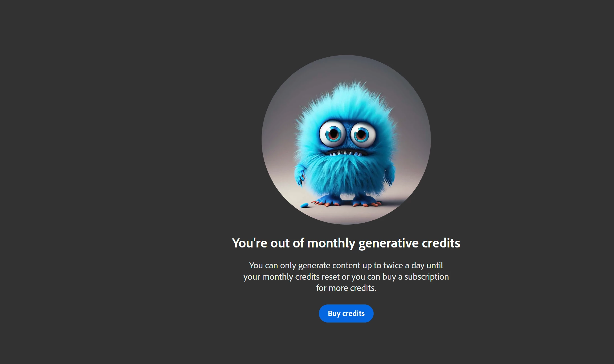Click the Buy credits button
The image size is (614, 364).
pos(346,313)
